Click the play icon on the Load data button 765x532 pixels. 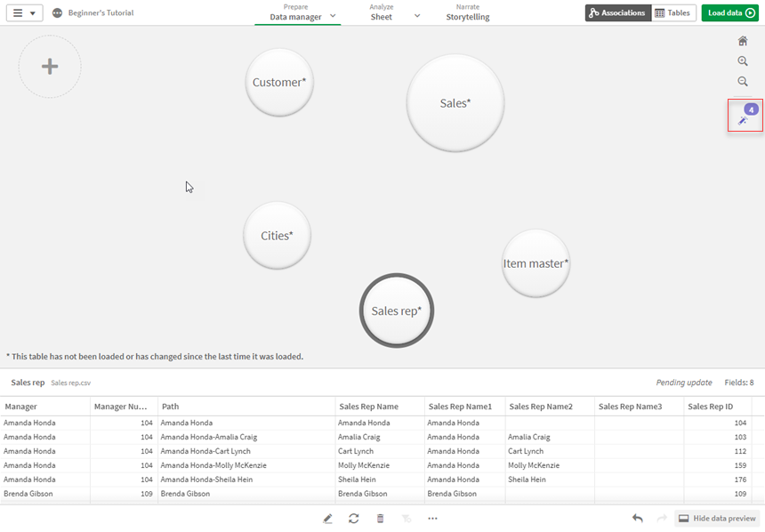751,13
